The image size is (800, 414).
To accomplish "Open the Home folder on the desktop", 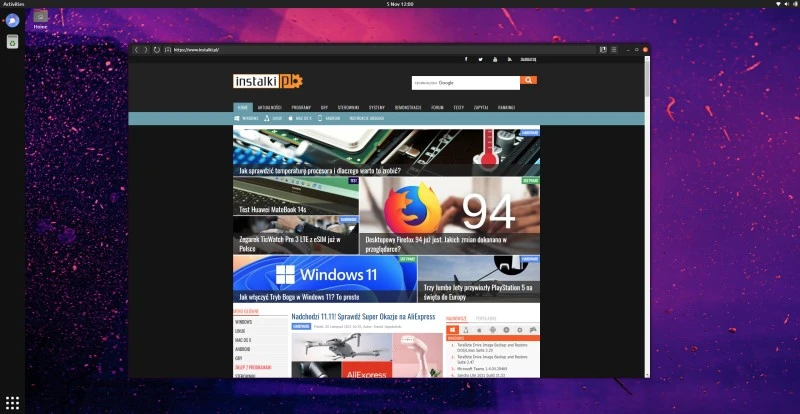I will pyautogui.click(x=40, y=19).
